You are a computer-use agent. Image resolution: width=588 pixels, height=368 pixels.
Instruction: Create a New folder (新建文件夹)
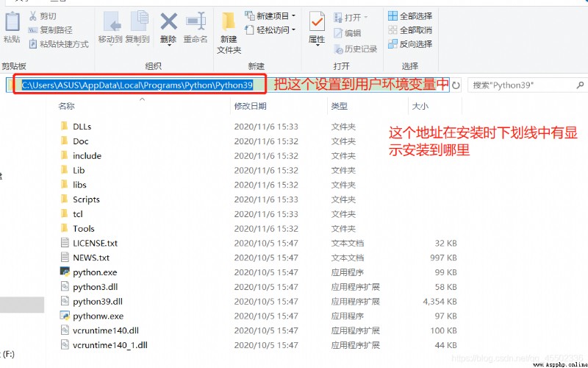click(229, 32)
